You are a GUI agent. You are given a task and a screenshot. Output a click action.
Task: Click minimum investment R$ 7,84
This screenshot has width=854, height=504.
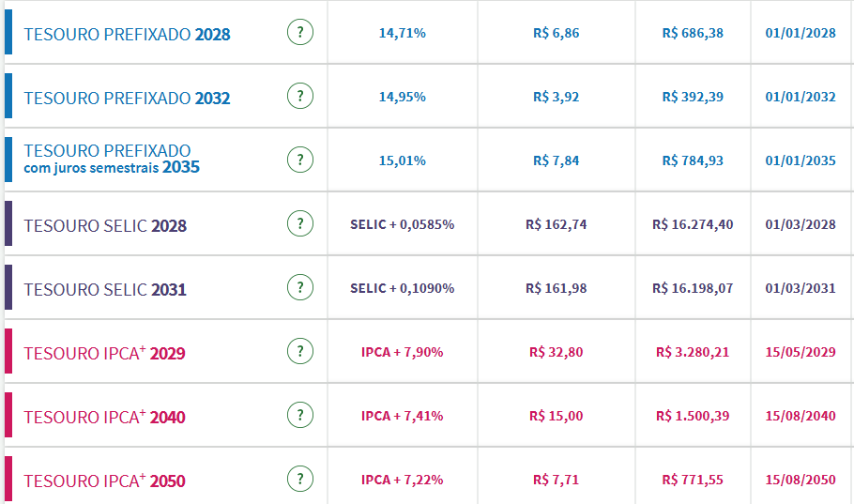coord(557,160)
